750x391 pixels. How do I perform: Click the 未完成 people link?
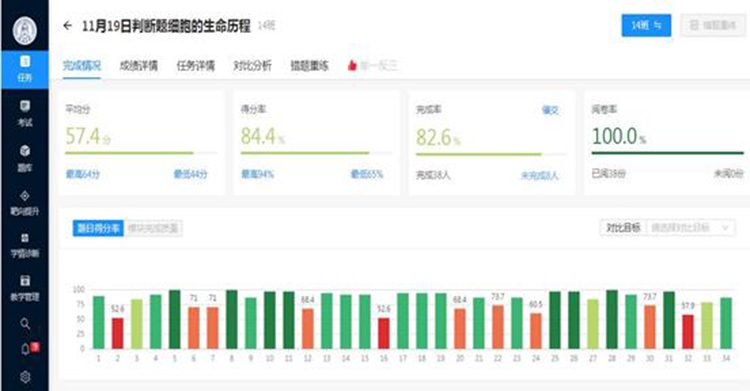click(540, 176)
